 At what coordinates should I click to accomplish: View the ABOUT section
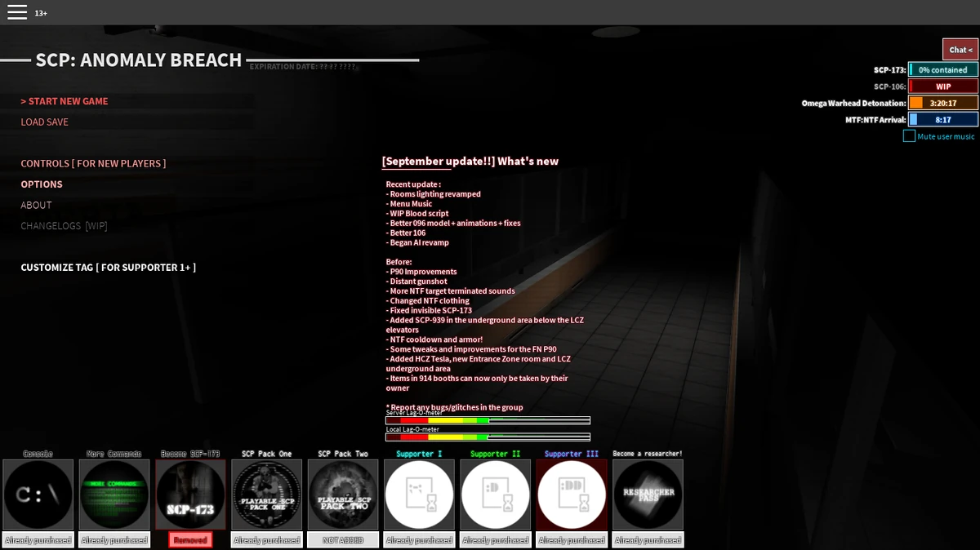[36, 205]
